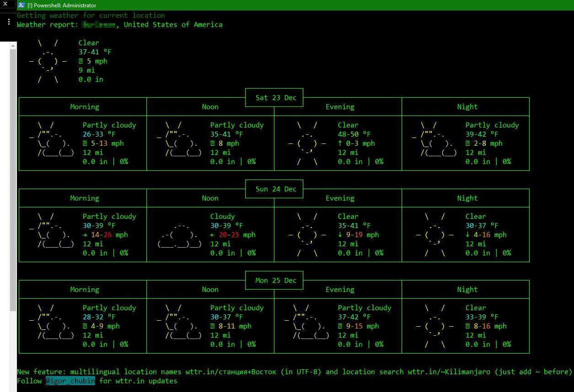
Task: Click the cloud ASCII art for Sunday noon
Action: click(180, 235)
